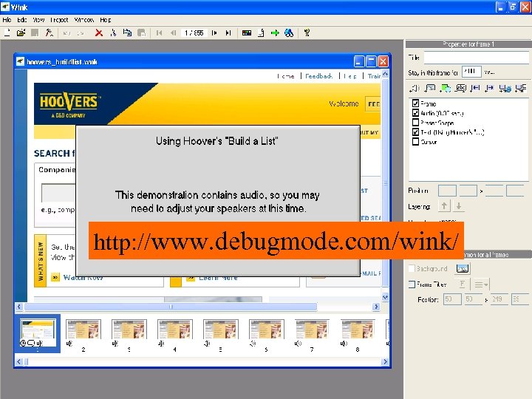This screenshot has height=399, width=532.
Task: Advance to the next frame
Action: (x=214, y=33)
